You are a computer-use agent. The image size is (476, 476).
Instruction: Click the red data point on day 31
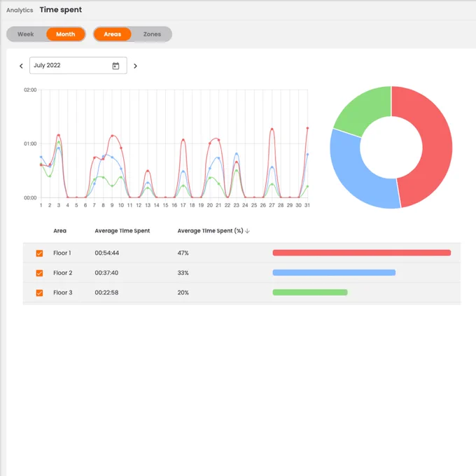tap(307, 128)
